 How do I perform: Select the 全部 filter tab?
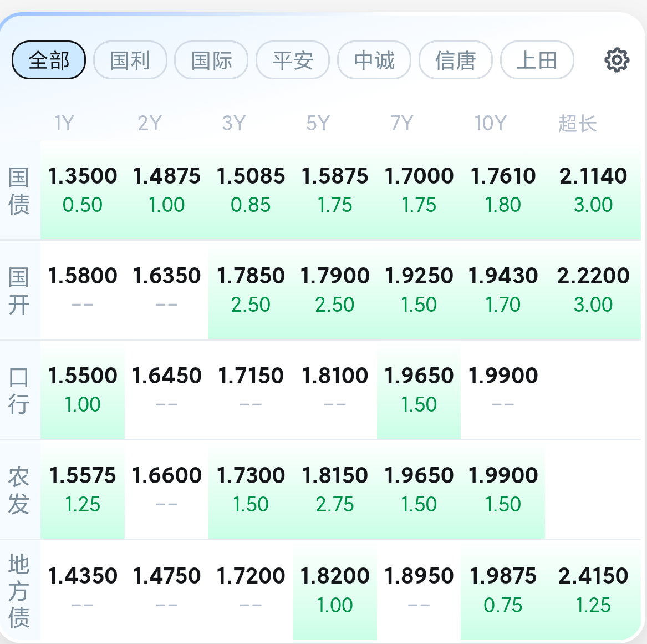click(x=49, y=60)
